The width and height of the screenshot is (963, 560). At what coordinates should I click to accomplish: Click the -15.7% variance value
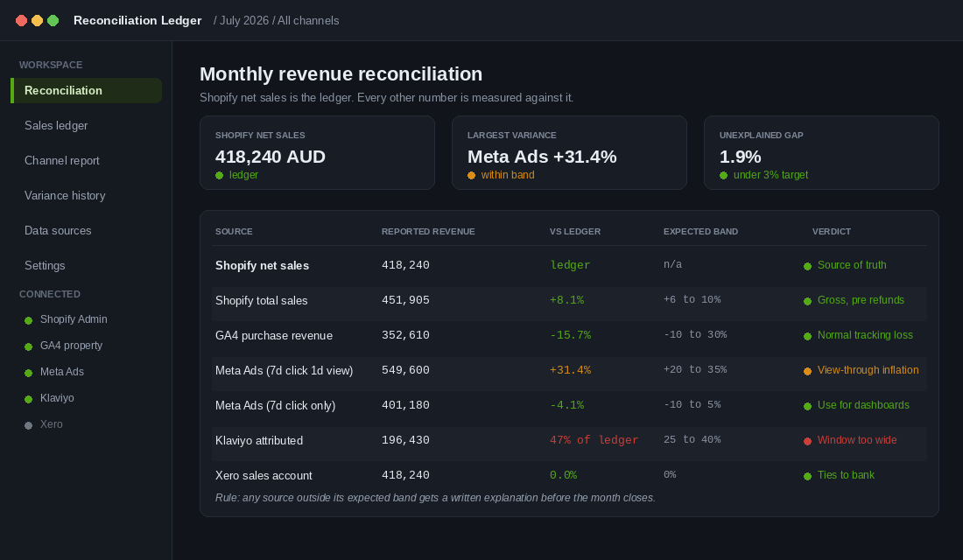coord(571,335)
